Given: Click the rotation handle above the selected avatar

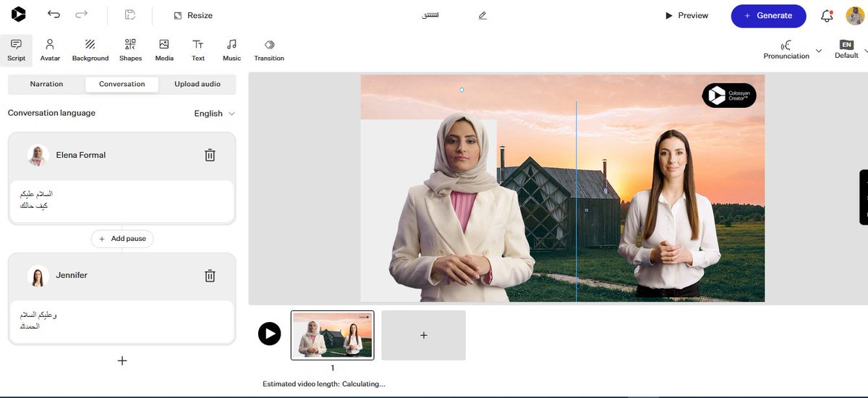Looking at the screenshot, I should 461,90.
